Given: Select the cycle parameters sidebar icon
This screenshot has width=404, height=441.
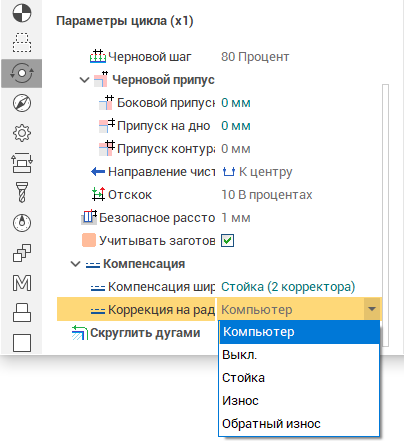Looking at the screenshot, I should point(22,73).
